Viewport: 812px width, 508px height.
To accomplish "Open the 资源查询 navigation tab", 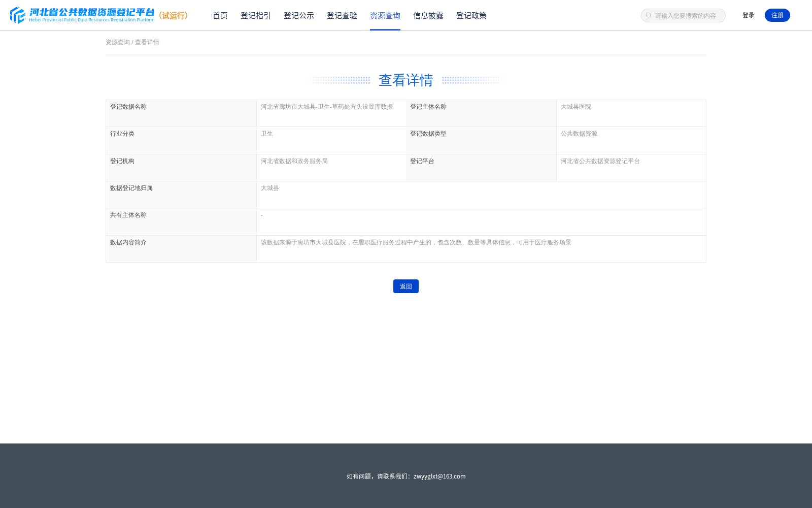I will click(x=385, y=16).
